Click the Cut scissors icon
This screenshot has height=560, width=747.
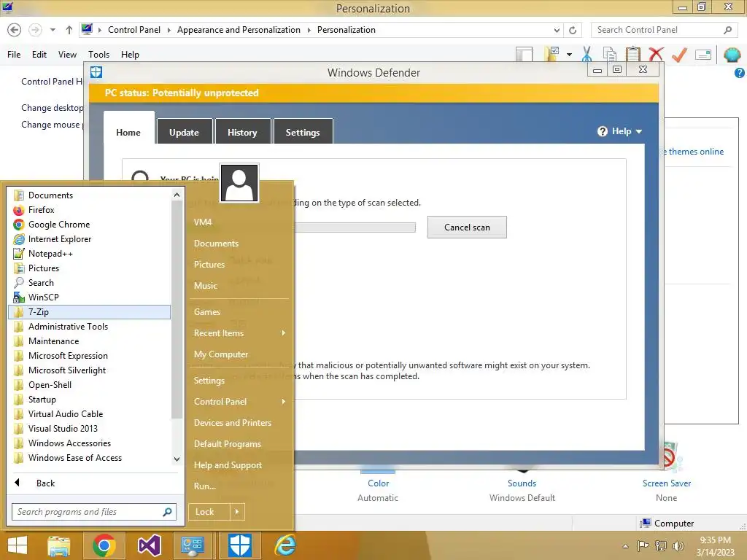pos(587,54)
